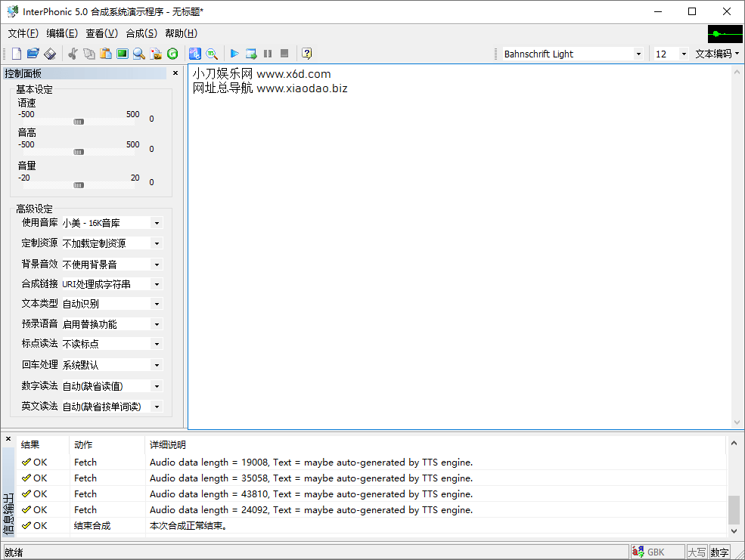Click the Help question mark icon
Viewport: 745px width, 560px height.
tap(306, 54)
